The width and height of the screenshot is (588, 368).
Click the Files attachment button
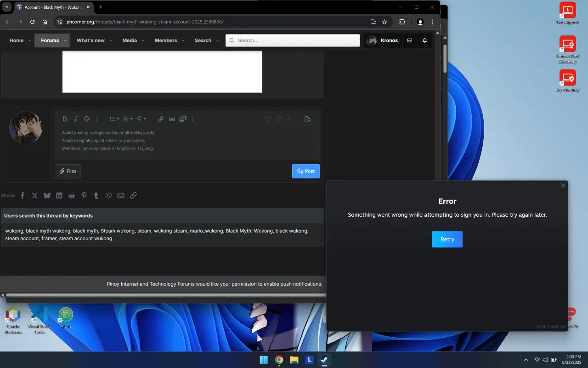[68, 171]
